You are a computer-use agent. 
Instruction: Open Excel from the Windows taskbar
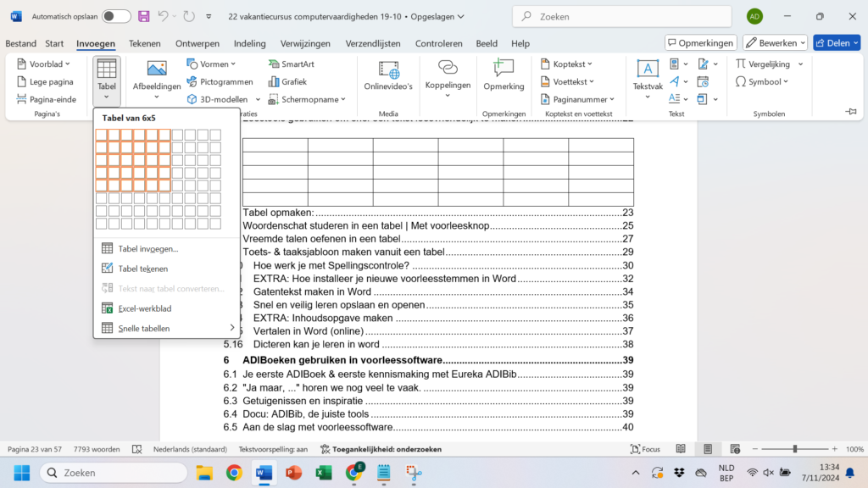coord(323,473)
